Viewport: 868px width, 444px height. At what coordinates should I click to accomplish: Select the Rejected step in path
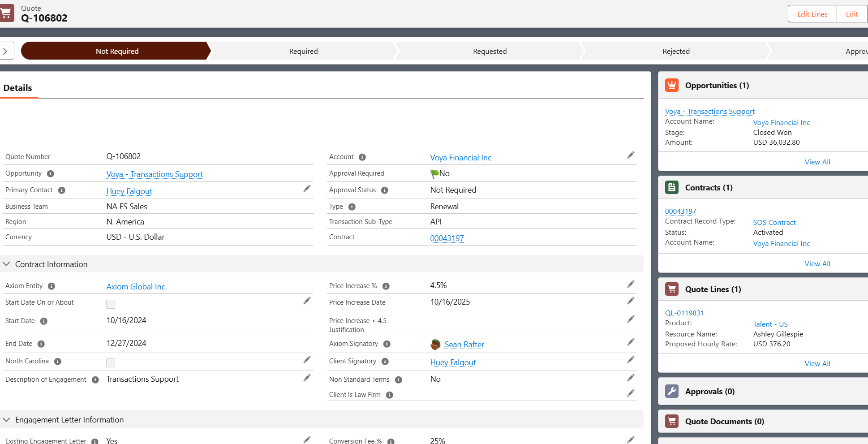675,51
